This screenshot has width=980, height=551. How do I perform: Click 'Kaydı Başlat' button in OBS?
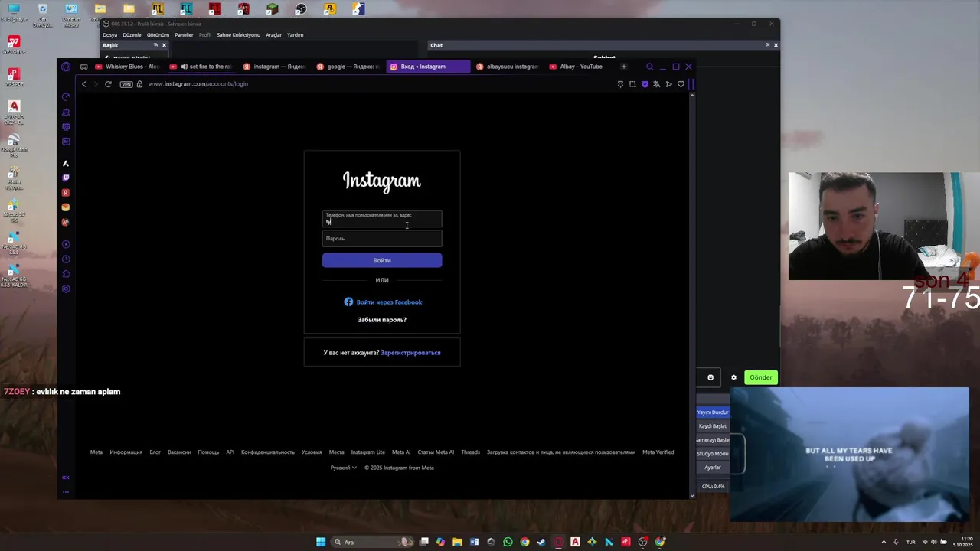(713, 426)
